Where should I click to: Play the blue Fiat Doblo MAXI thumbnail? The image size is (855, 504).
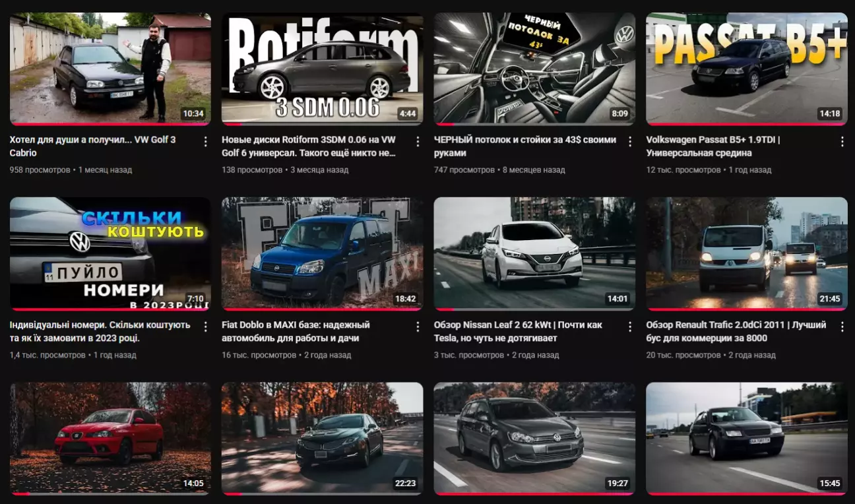coord(323,254)
